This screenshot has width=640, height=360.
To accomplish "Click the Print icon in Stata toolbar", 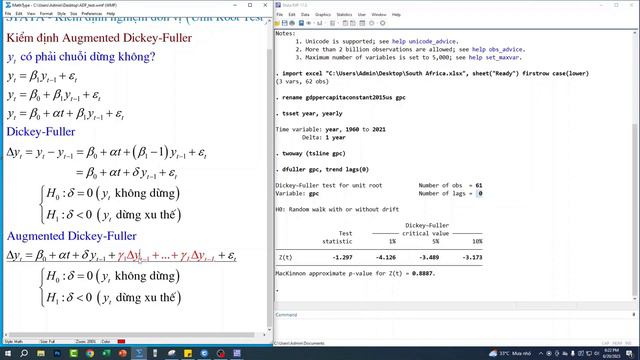I will (292, 23).
